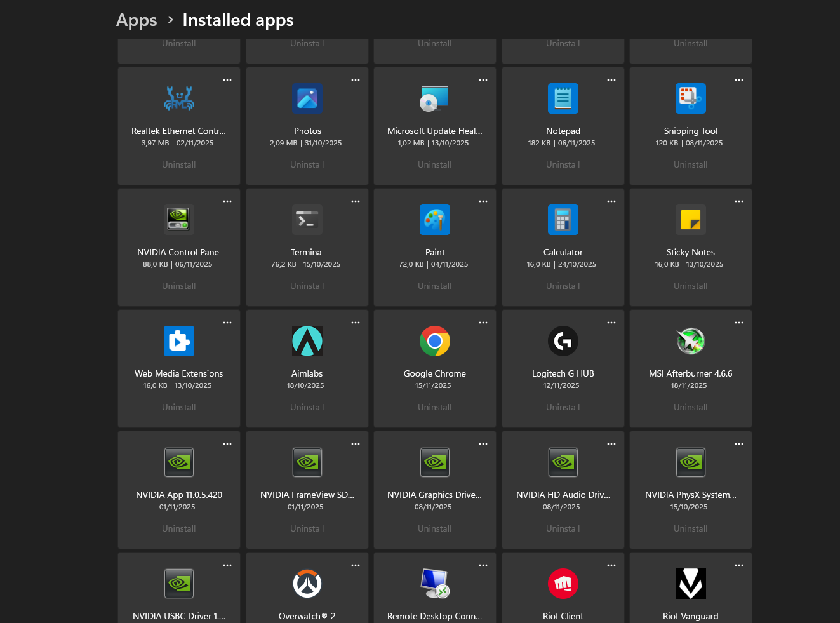Select Logitech G HUB install date 12/11/2025
The height and width of the screenshot is (623, 840).
click(x=561, y=385)
